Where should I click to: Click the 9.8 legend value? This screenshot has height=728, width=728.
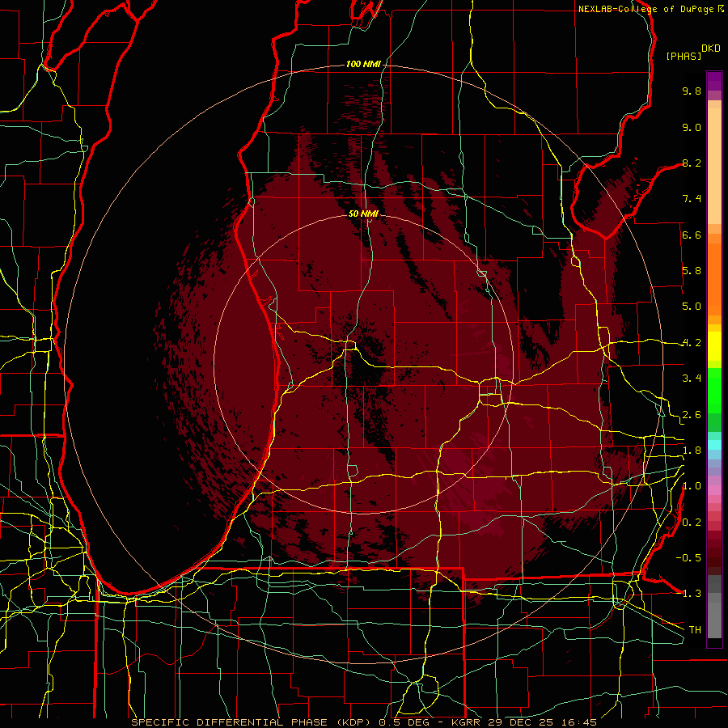click(692, 91)
